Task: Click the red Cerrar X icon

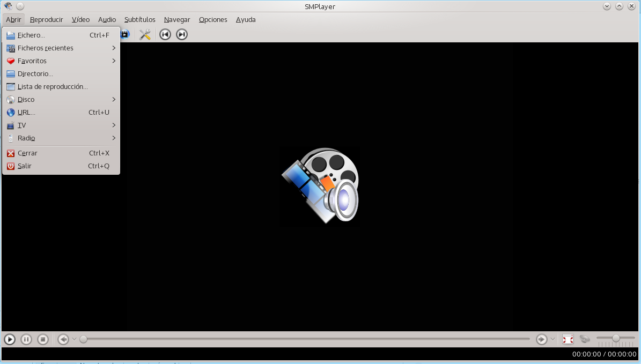Action: [11, 154]
